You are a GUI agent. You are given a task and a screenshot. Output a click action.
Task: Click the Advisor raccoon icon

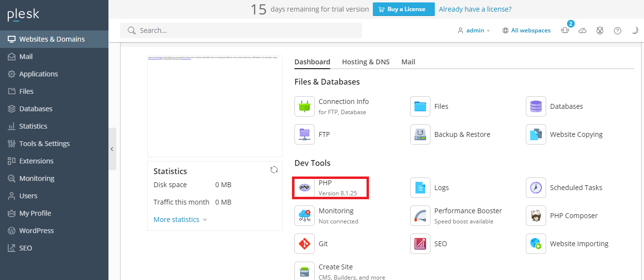click(x=600, y=30)
